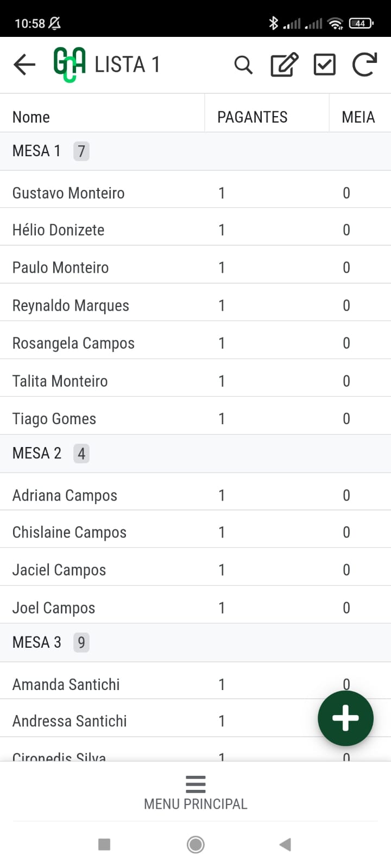Screen dimensions: 391x868
Task: Tap the PAGANTES column header
Action: pyautogui.click(x=253, y=117)
